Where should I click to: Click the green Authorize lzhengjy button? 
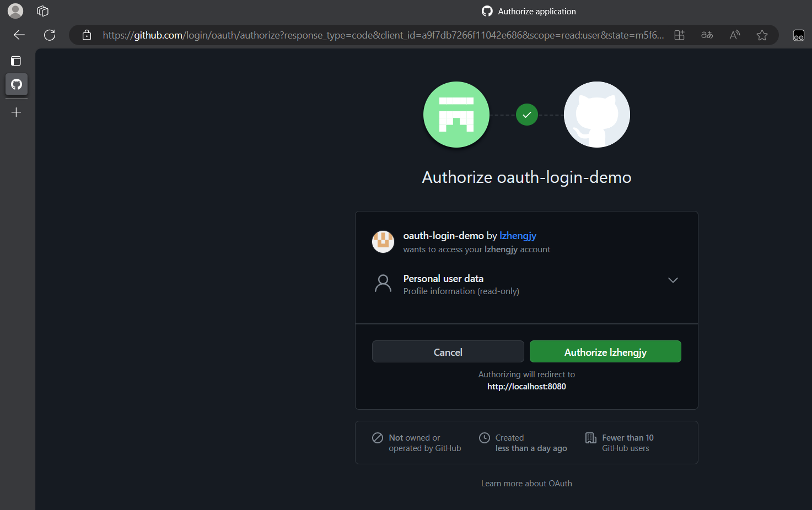pyautogui.click(x=605, y=352)
